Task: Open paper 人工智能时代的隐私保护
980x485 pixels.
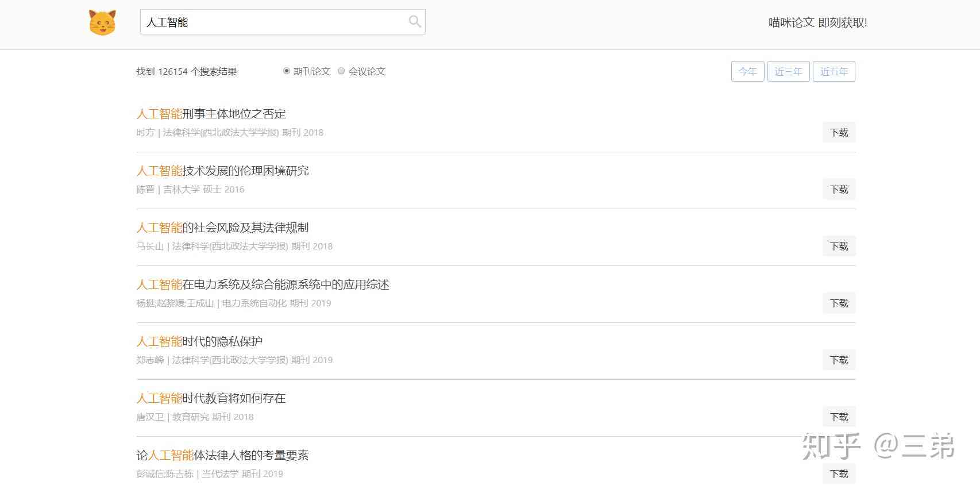Action: pos(199,341)
